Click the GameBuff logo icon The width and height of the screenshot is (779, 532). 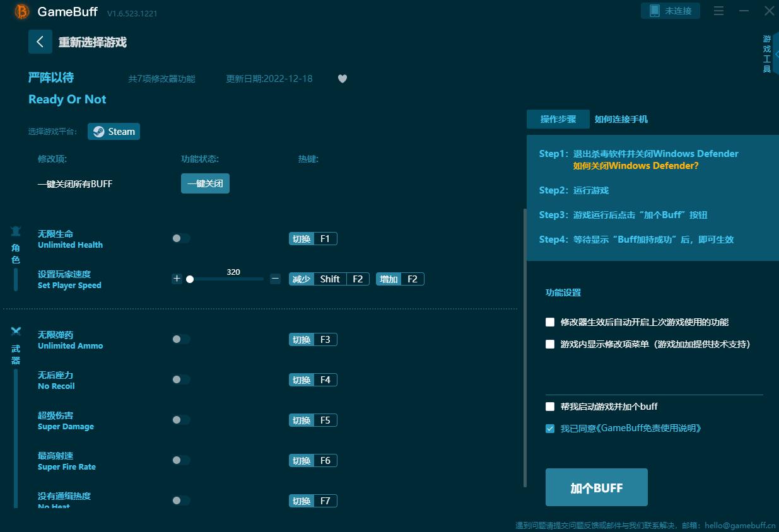tap(21, 11)
